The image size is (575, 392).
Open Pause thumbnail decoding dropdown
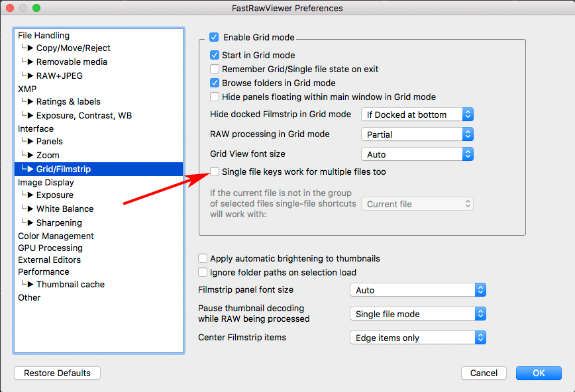pos(418,314)
